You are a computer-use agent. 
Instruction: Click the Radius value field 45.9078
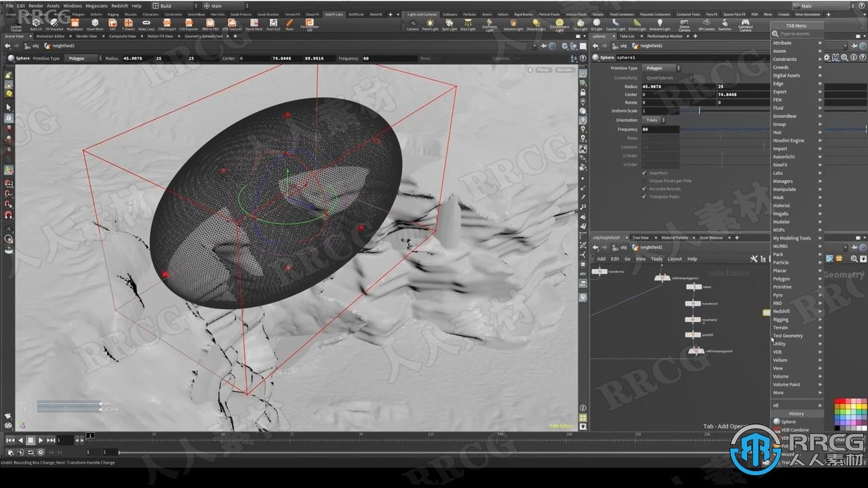coord(678,86)
